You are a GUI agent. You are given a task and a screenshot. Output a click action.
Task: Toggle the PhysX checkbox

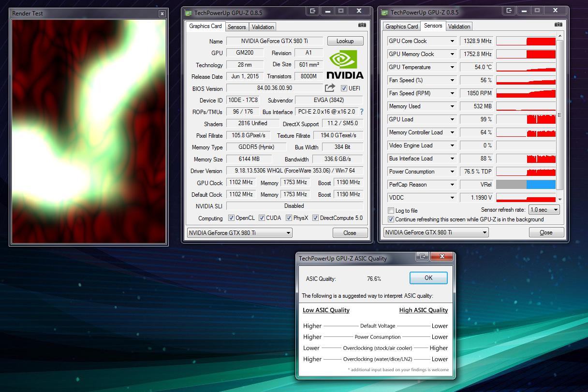click(x=289, y=218)
